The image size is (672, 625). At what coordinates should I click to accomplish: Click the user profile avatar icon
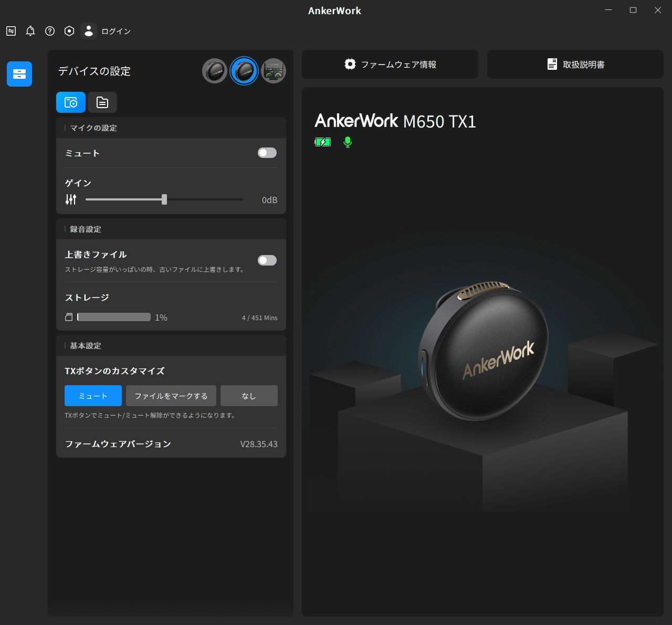coord(89,31)
